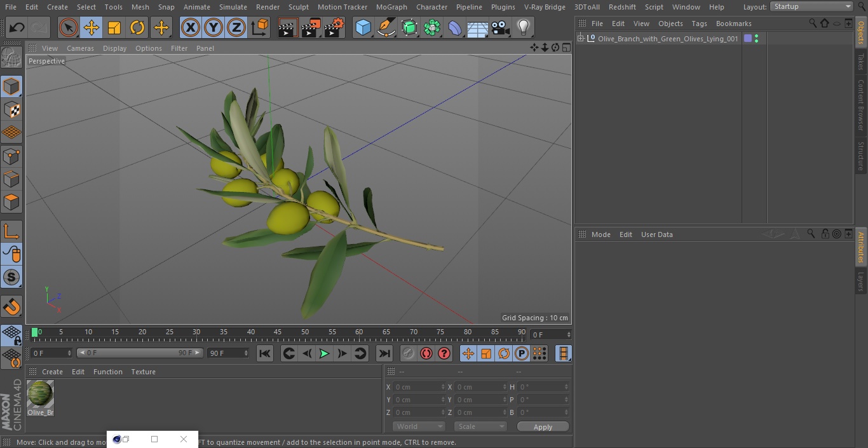Switch to Polygons mode
Viewport: 868px width, 448px height.
tap(11, 202)
